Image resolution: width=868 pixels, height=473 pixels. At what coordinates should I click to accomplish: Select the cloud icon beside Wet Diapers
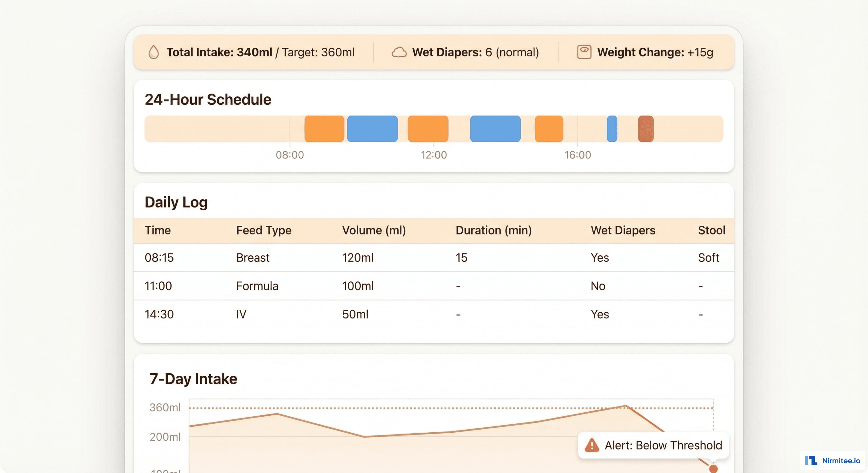(399, 52)
